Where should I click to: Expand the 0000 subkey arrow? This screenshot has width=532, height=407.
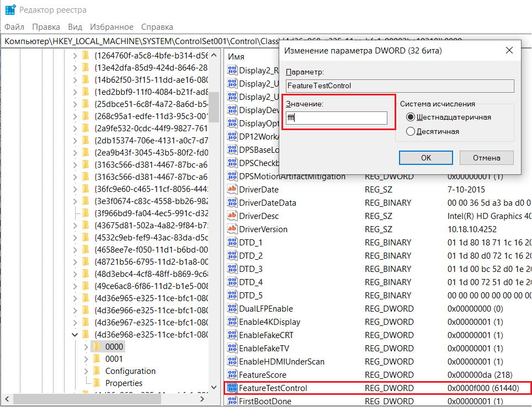click(x=86, y=347)
